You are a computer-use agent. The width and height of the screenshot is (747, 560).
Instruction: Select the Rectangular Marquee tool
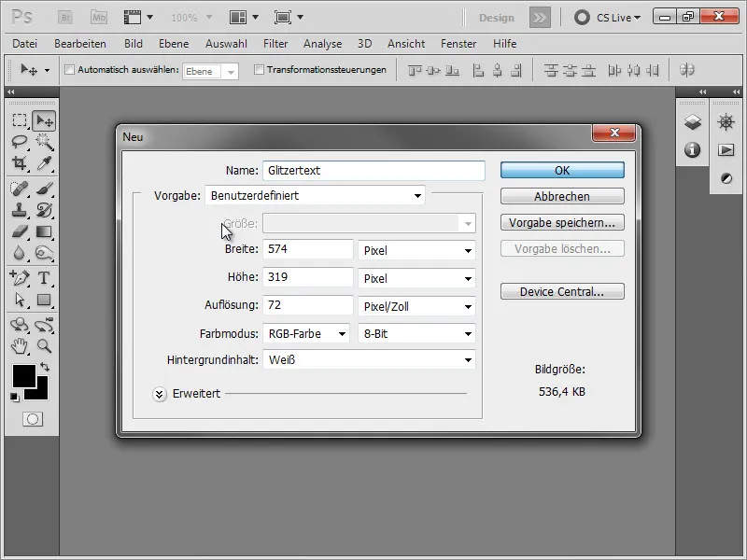point(20,120)
